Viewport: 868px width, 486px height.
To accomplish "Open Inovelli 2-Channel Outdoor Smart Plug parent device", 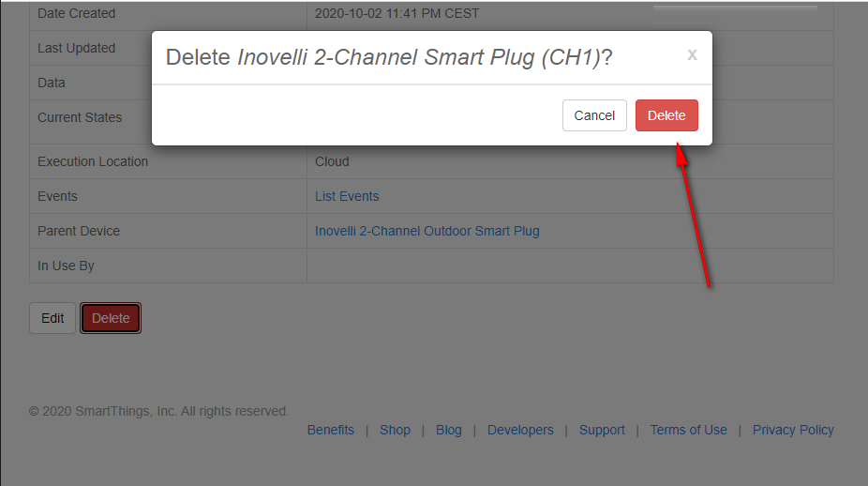I will pos(427,231).
